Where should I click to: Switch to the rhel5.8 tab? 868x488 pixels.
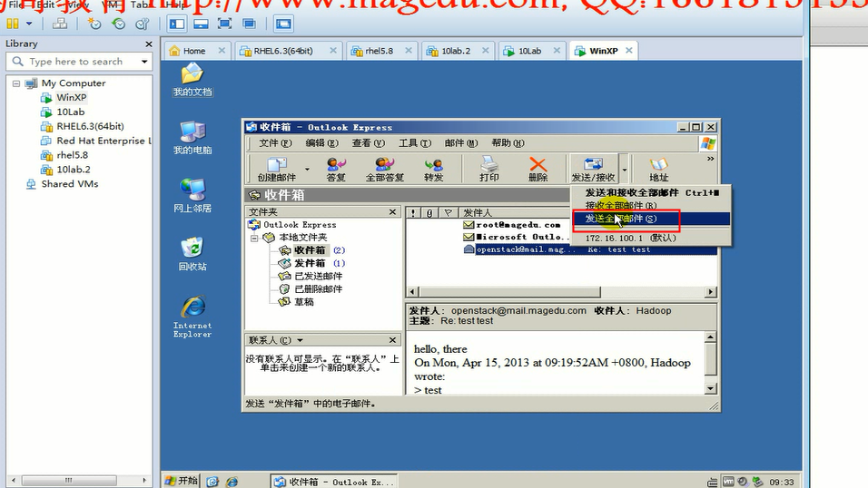379,51
